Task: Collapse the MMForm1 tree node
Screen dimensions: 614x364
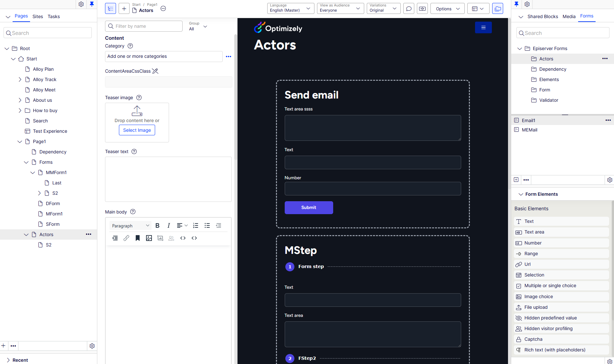Action: 33,172
